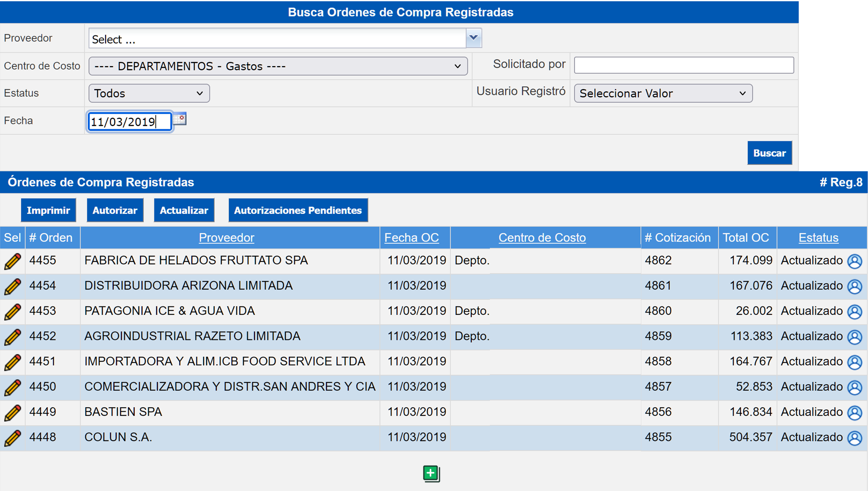Click cotización number 4862
Image resolution: width=868 pixels, height=491 pixels.
click(x=658, y=261)
